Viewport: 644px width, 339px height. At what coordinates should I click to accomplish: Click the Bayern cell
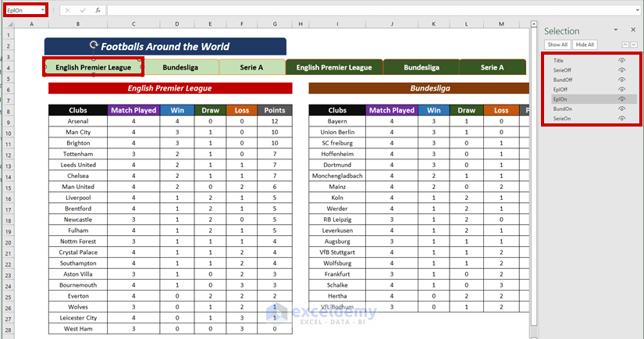coord(337,121)
